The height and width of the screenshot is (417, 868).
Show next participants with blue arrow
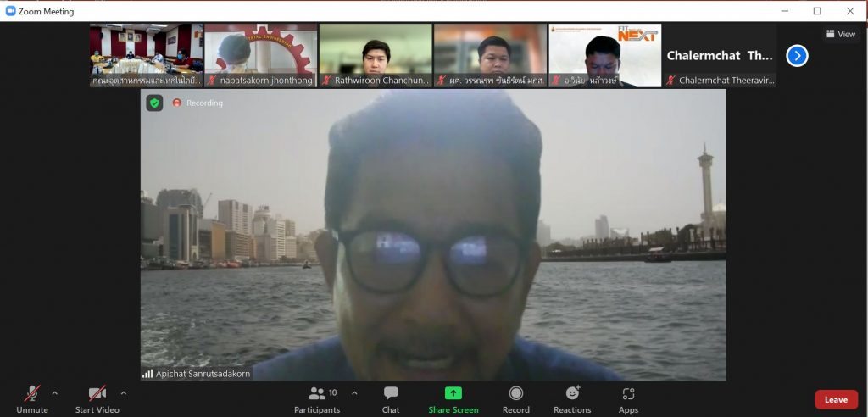pos(797,56)
